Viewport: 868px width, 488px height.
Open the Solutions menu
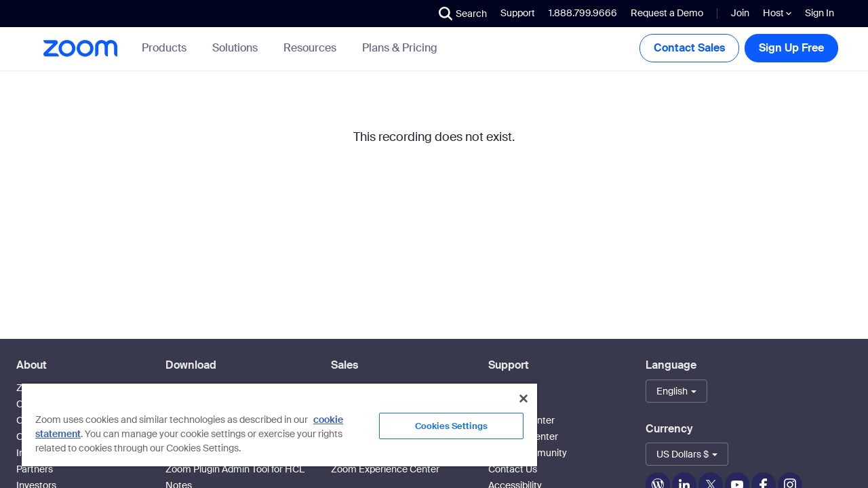click(x=235, y=48)
